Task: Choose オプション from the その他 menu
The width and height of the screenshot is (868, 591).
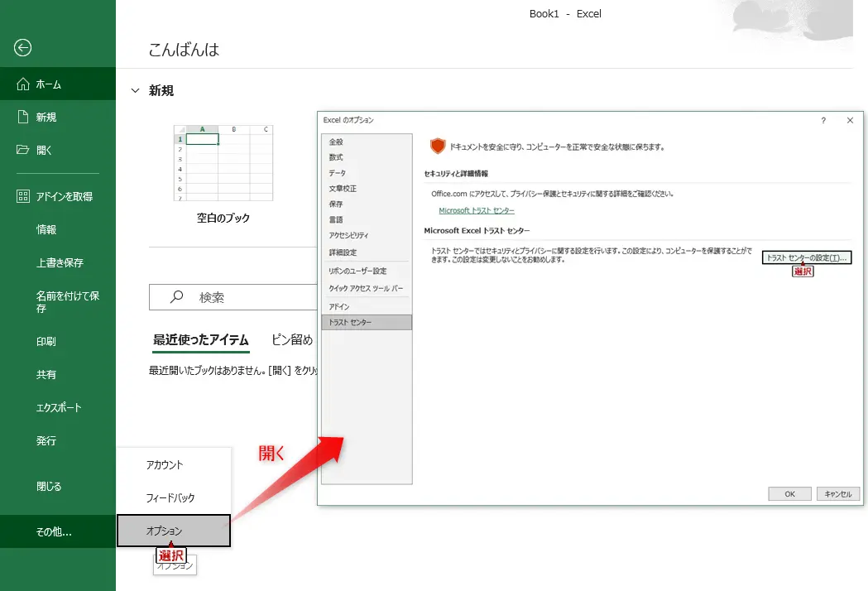Action: click(x=175, y=531)
